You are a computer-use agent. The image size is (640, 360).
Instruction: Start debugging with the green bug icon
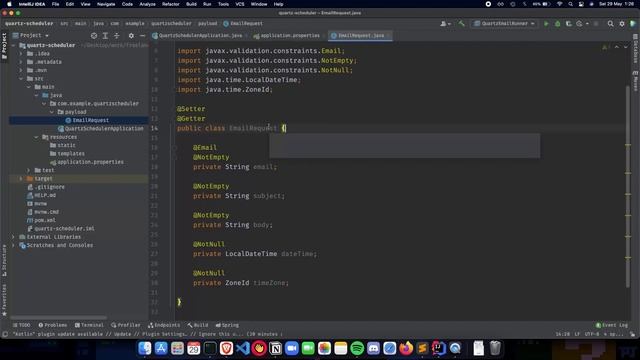pos(558,24)
